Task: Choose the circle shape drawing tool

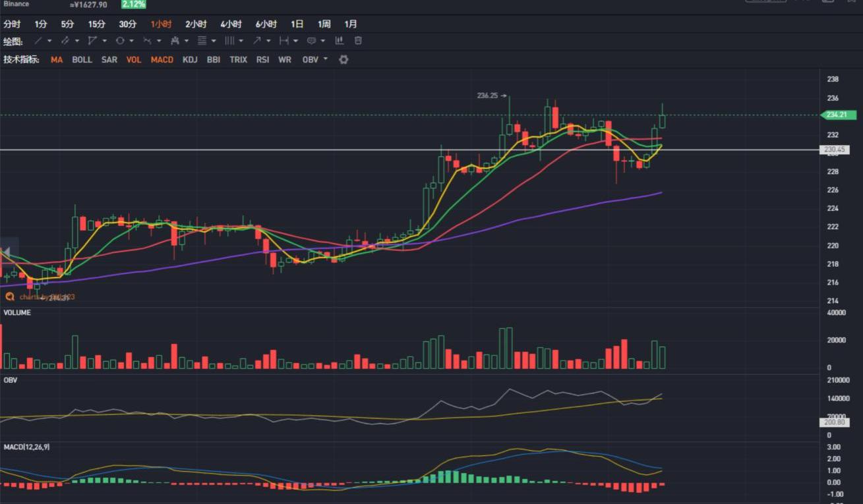Action: click(120, 41)
